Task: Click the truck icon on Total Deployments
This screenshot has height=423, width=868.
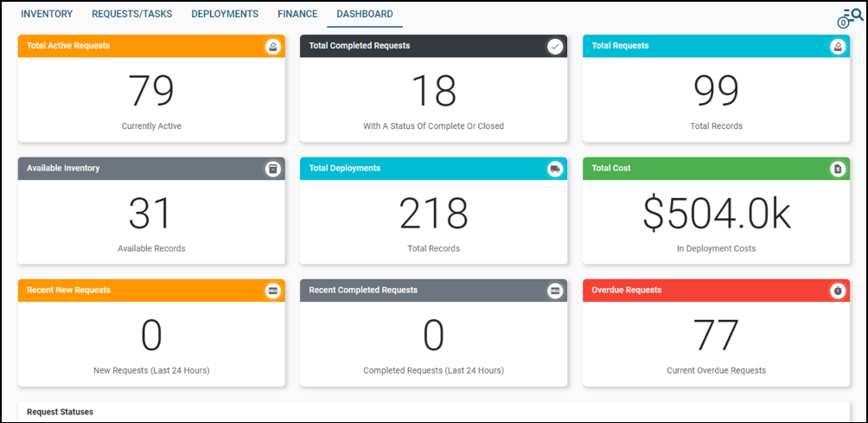Action: (x=555, y=169)
